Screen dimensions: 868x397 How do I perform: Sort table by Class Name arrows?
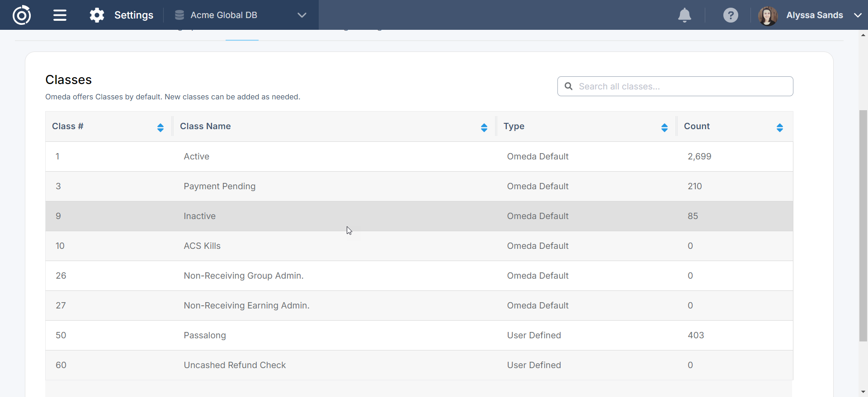click(x=484, y=127)
